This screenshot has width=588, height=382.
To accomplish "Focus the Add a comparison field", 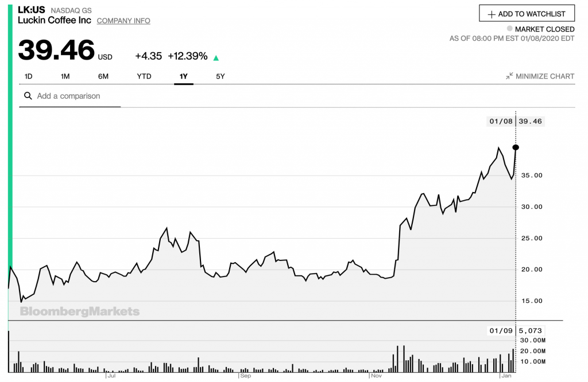I will 70,96.
